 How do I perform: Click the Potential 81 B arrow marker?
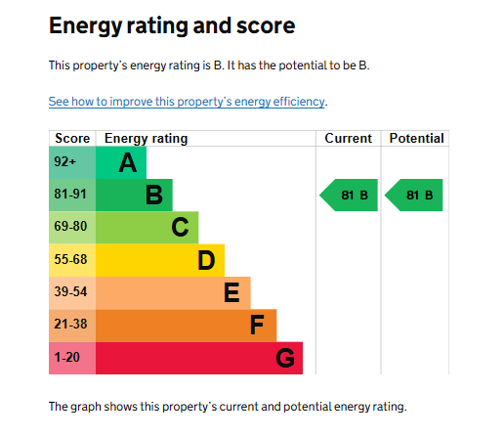414,195
